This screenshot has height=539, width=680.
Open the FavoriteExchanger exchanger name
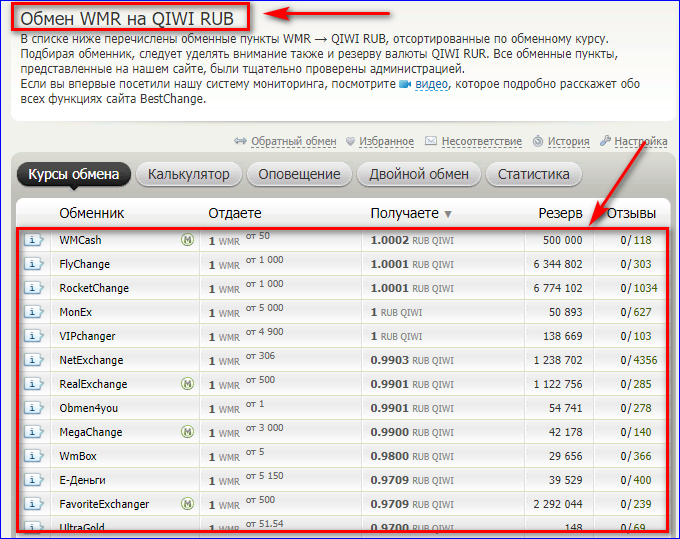pyautogui.click(x=104, y=504)
